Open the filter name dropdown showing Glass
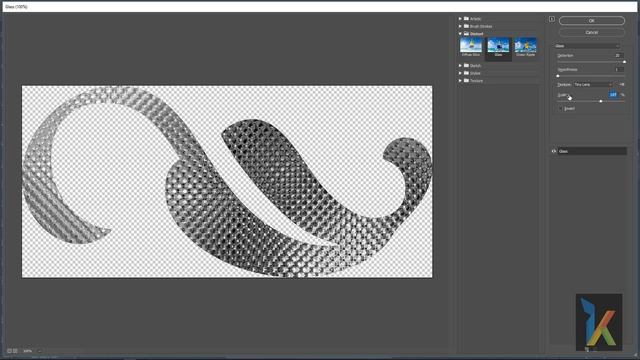This screenshot has width=640, height=360. [x=587, y=46]
